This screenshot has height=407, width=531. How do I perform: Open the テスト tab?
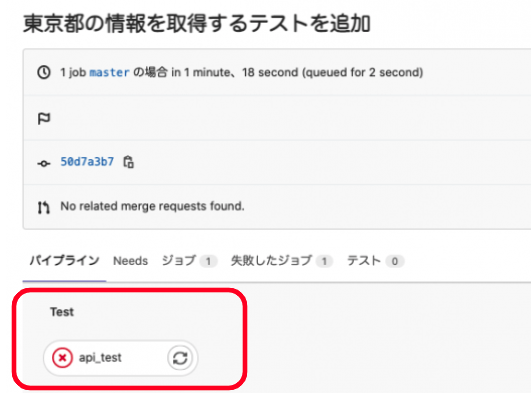coord(376,261)
